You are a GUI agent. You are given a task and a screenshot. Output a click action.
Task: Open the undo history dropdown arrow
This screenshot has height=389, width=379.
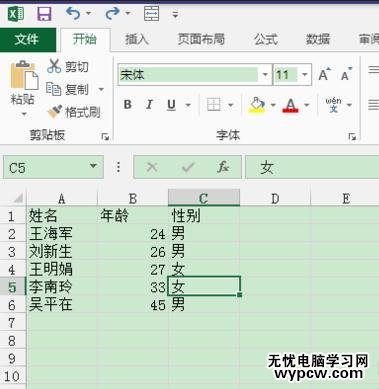88,14
